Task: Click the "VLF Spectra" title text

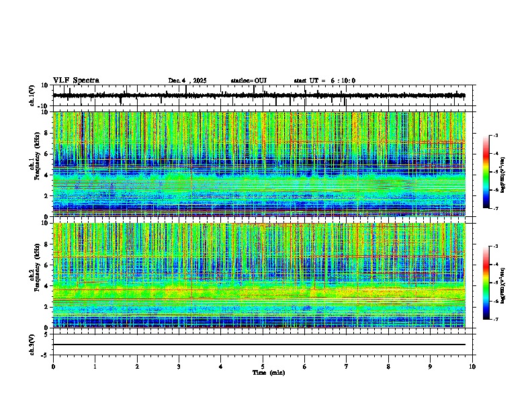Action: pos(76,81)
